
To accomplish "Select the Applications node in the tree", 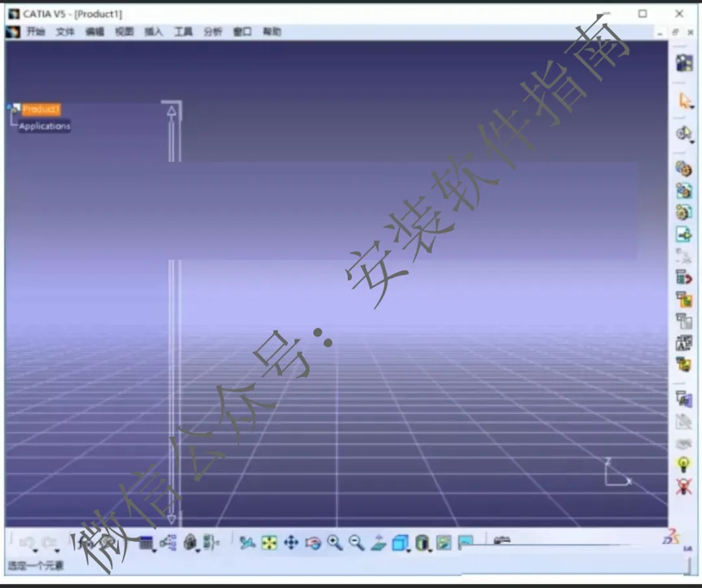I will pyautogui.click(x=44, y=126).
